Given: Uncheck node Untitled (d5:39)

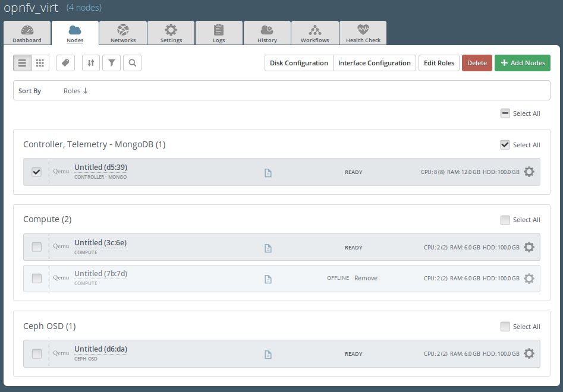Looking at the screenshot, I should pyautogui.click(x=37, y=172).
